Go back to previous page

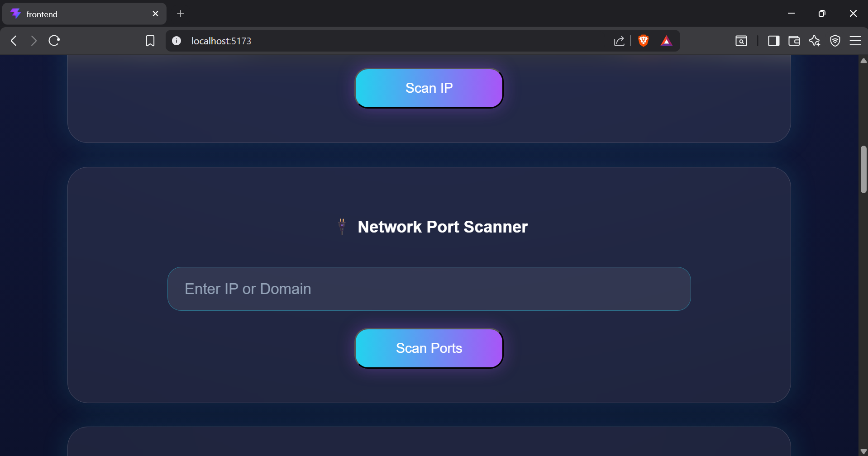14,41
